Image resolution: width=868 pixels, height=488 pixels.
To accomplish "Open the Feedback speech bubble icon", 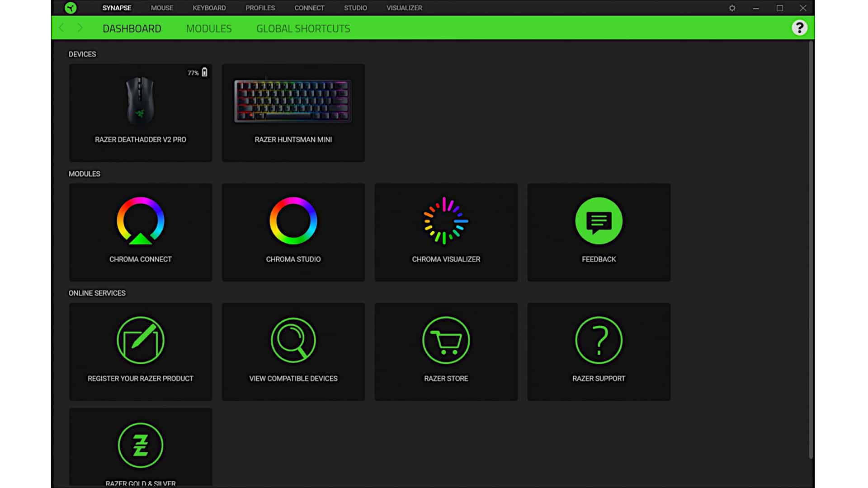I will coord(599,221).
